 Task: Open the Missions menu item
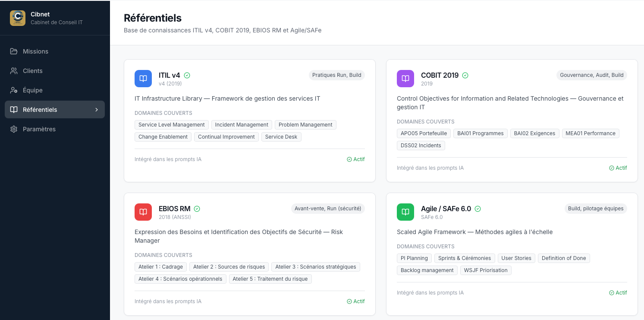coord(55,51)
